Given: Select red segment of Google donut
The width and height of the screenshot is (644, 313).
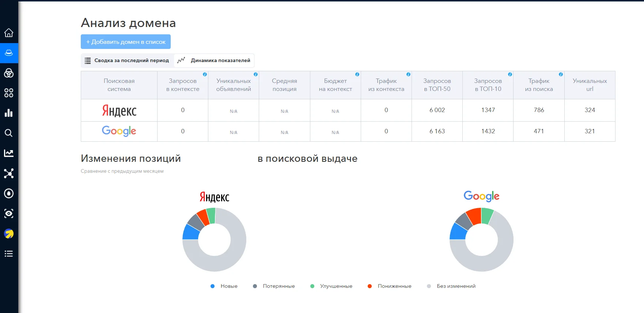Looking at the screenshot, I should coord(474,216).
